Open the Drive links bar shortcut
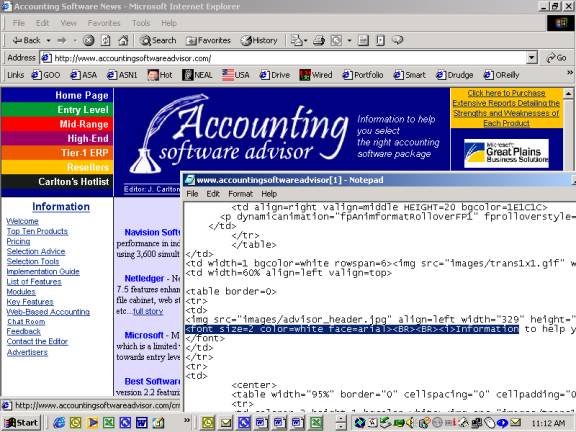Screen dimensions: 576x432 point(275,75)
